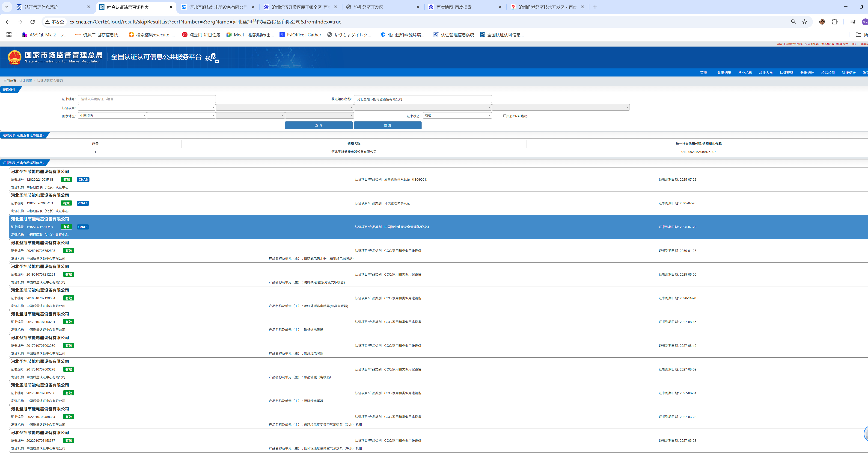Close the 综合认证结果查询列表 tab
Image resolution: width=868 pixels, height=453 pixels.
(171, 7)
